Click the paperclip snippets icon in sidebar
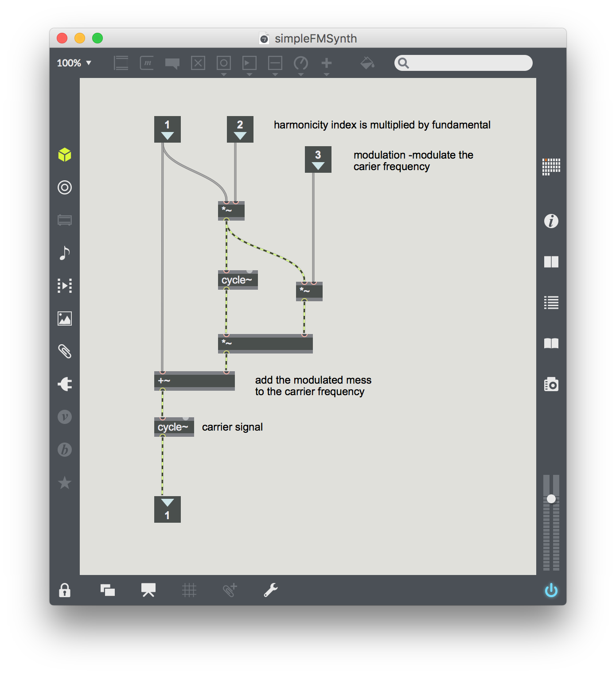Screen dimensions: 616x676 point(65,351)
